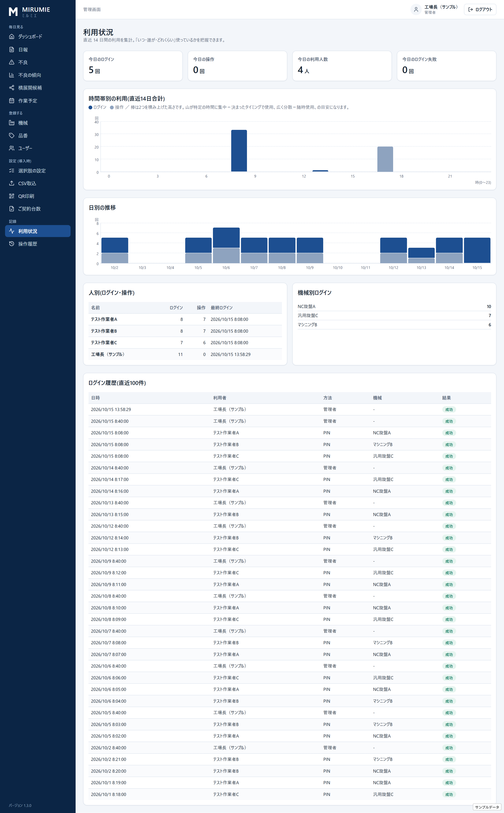The height and width of the screenshot is (813, 504).
Task: Click the ログイン legend dot in hourly chart
Action: coord(90,107)
